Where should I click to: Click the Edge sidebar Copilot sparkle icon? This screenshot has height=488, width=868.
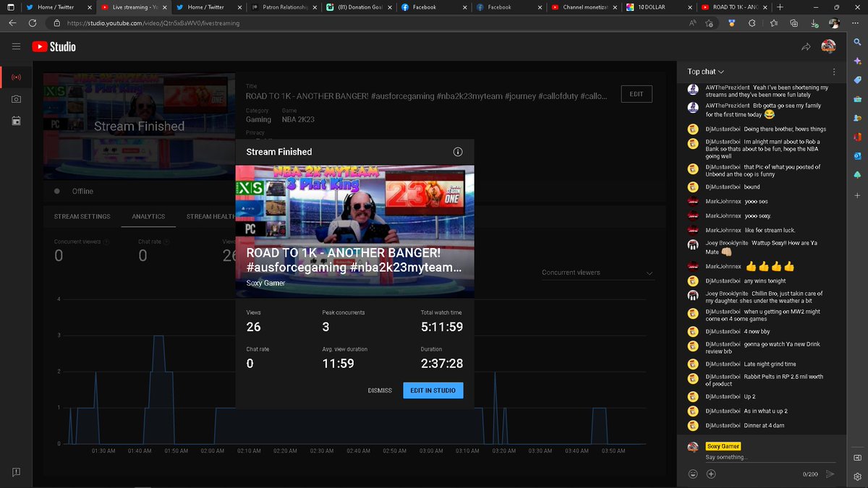click(857, 61)
